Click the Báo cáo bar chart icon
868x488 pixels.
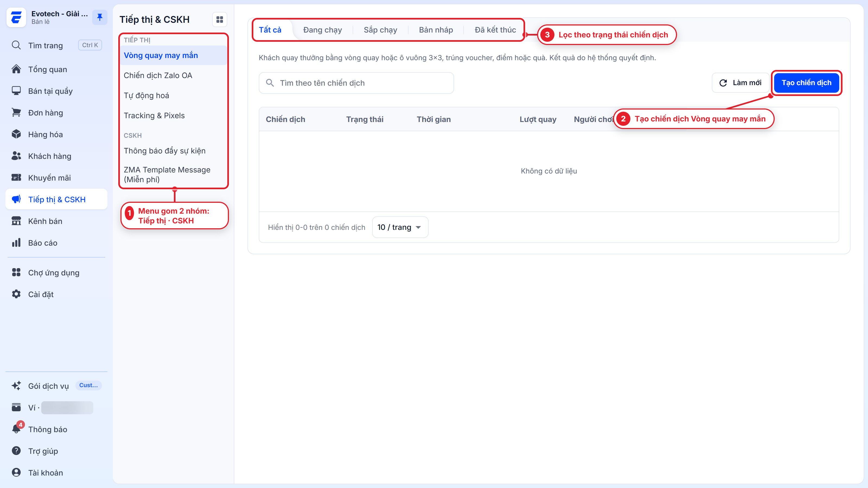16,242
